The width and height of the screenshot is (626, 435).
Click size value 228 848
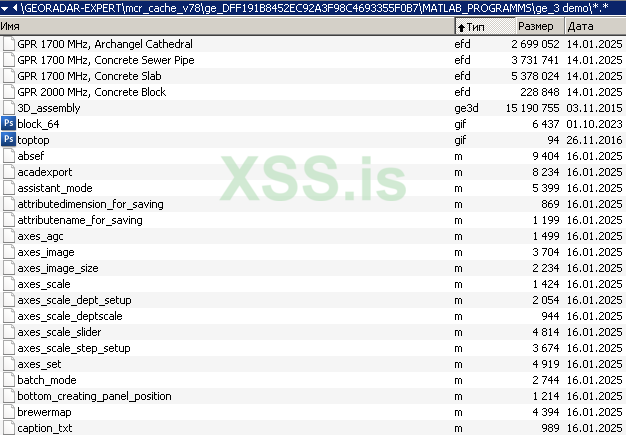[x=540, y=92]
